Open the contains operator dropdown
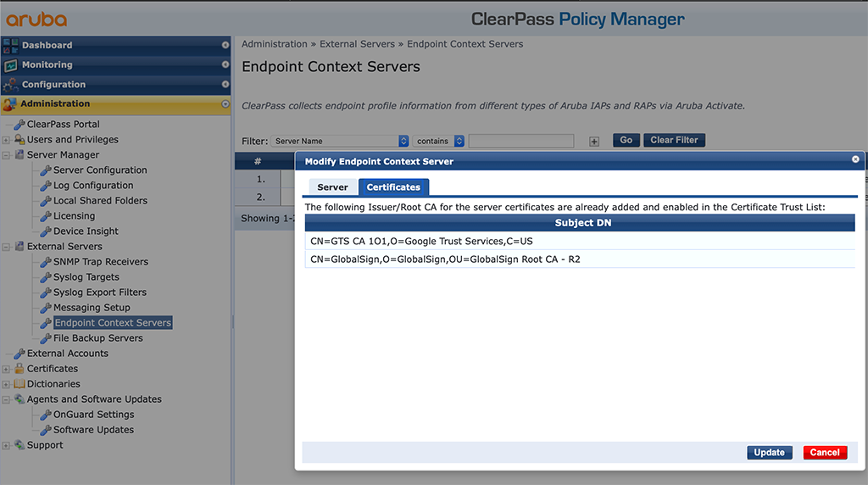 coord(438,142)
